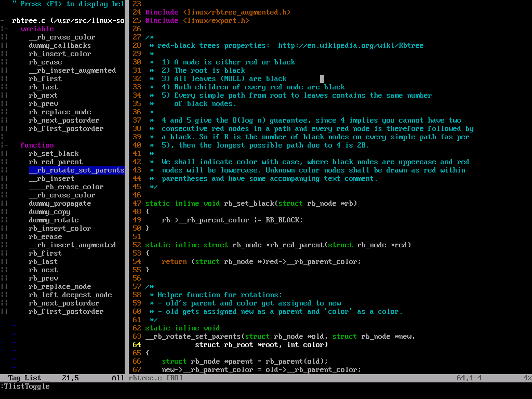The image size is (532, 399).
Task: Select rb_red_parent in the tag list
Action: 56,162
